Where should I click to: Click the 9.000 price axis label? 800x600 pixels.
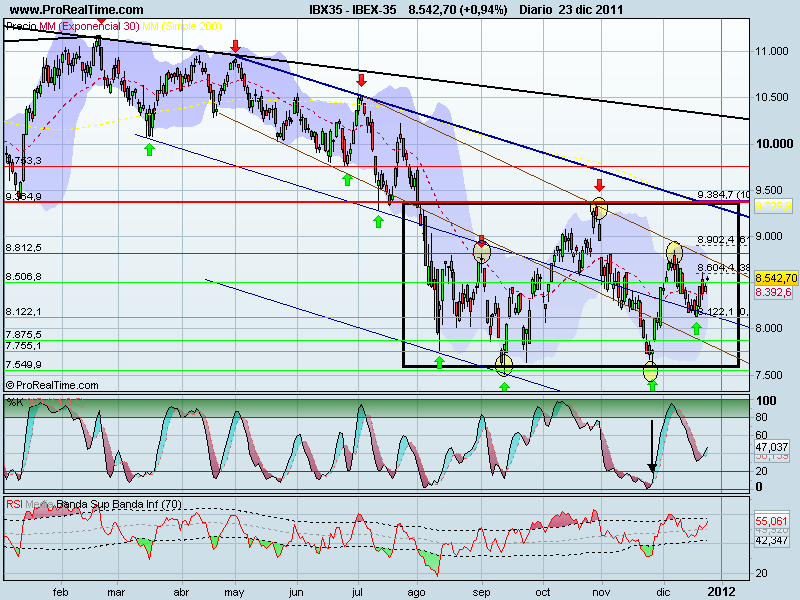tap(768, 236)
